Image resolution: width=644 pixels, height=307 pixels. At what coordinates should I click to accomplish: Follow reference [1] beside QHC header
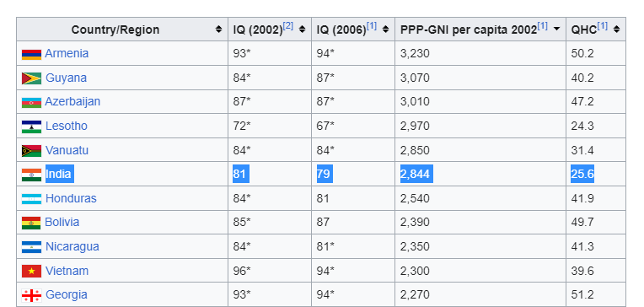click(x=602, y=26)
